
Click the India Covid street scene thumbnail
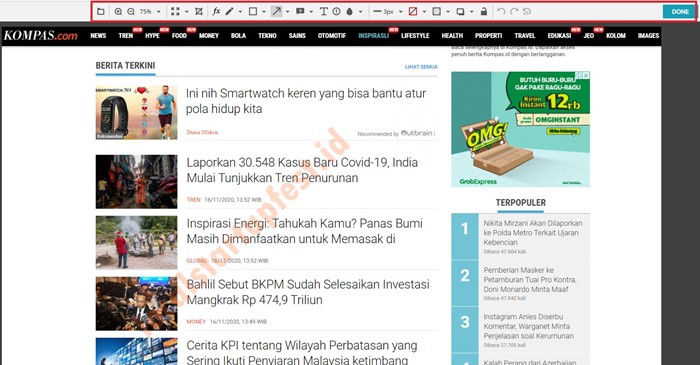[136, 182]
